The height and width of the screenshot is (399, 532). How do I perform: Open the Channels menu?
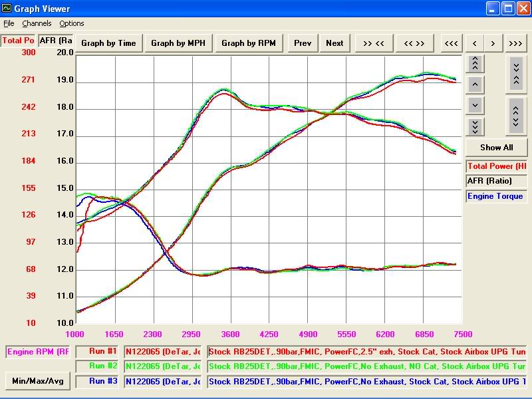[x=37, y=23]
